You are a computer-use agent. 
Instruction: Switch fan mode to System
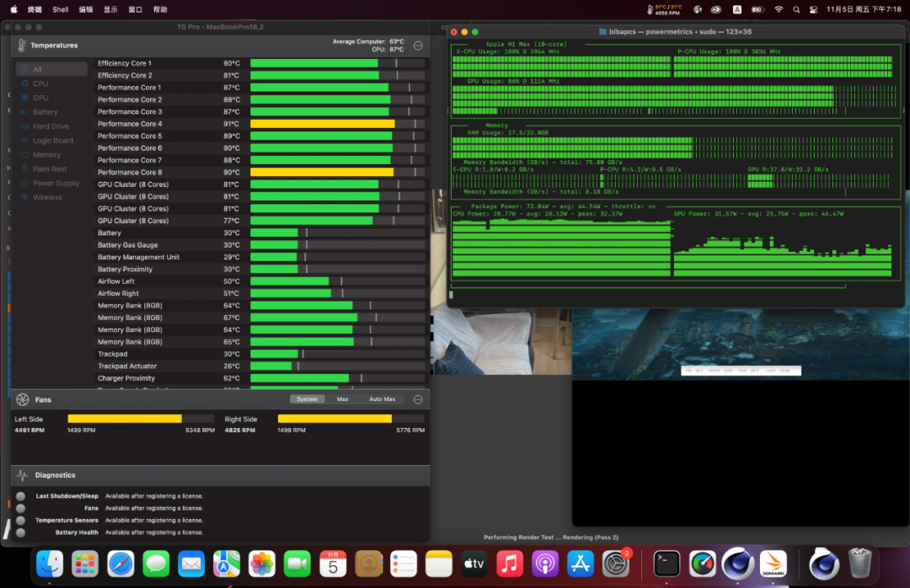[308, 399]
